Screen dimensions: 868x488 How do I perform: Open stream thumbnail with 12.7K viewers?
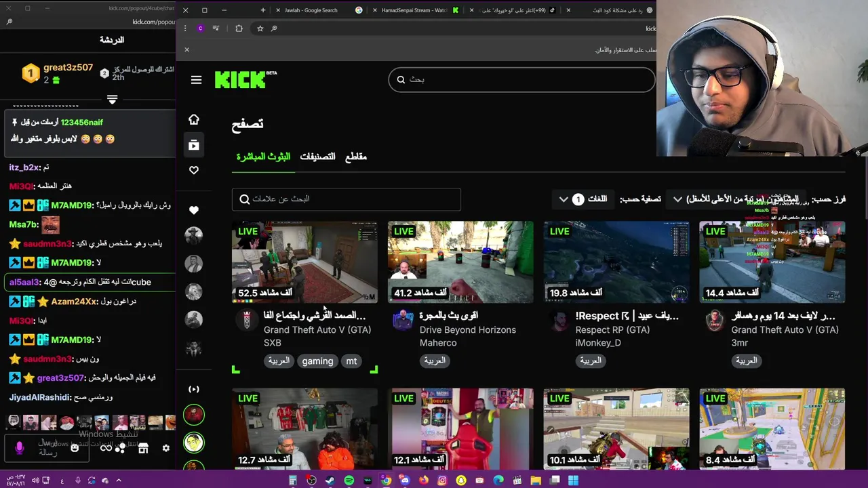[x=304, y=429]
